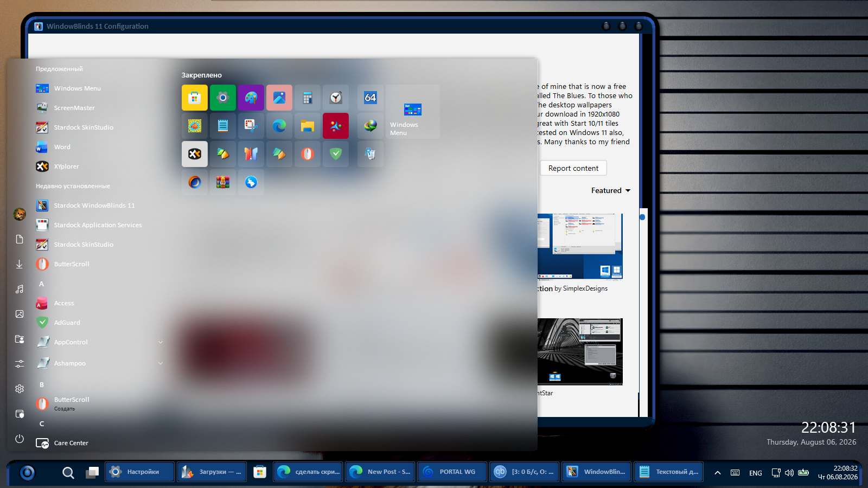Viewport: 868px width, 488px height.
Task: Open the dark skin preview thumbnail
Action: click(x=580, y=352)
